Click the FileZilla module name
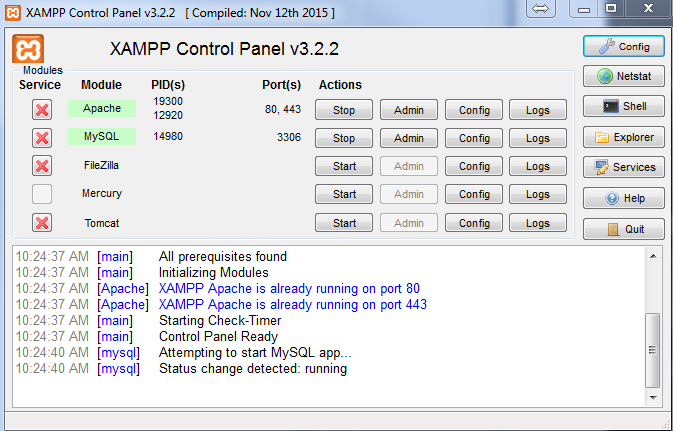This screenshot has height=431, width=673. (x=101, y=165)
